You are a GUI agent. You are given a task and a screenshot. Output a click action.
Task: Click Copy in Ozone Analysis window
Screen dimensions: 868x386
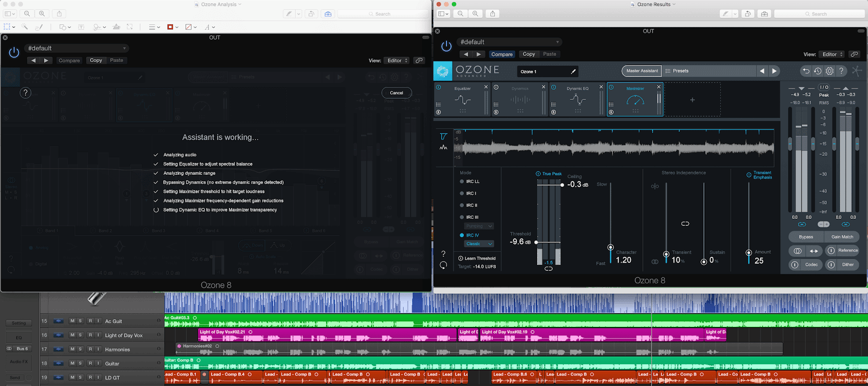(x=96, y=60)
